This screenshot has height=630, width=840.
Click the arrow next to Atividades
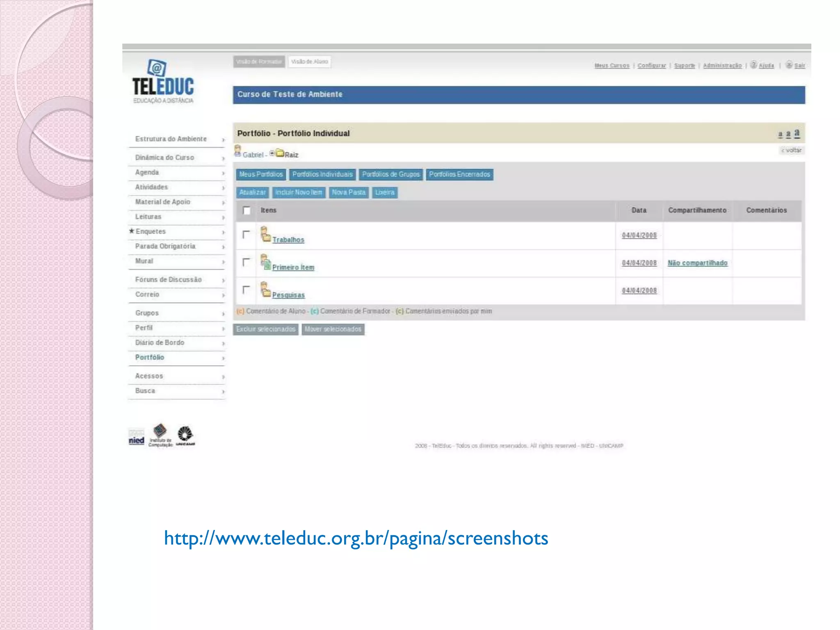click(x=223, y=188)
